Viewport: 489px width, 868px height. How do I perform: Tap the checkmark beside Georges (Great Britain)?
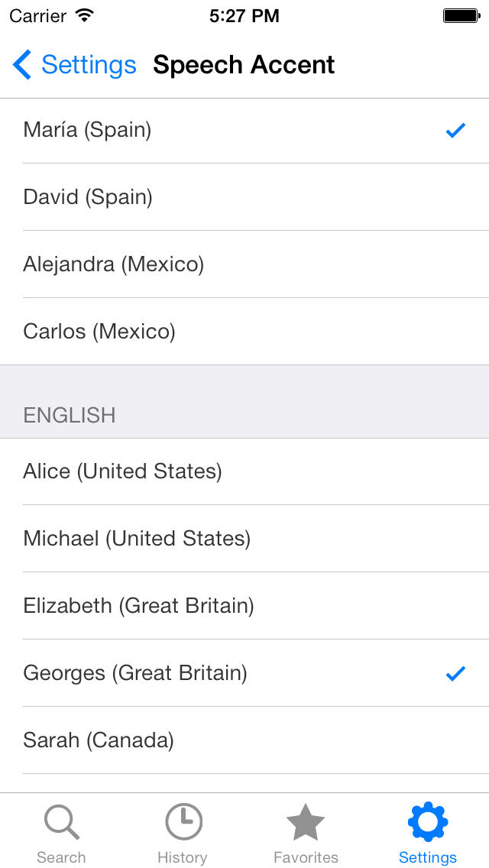tap(455, 673)
